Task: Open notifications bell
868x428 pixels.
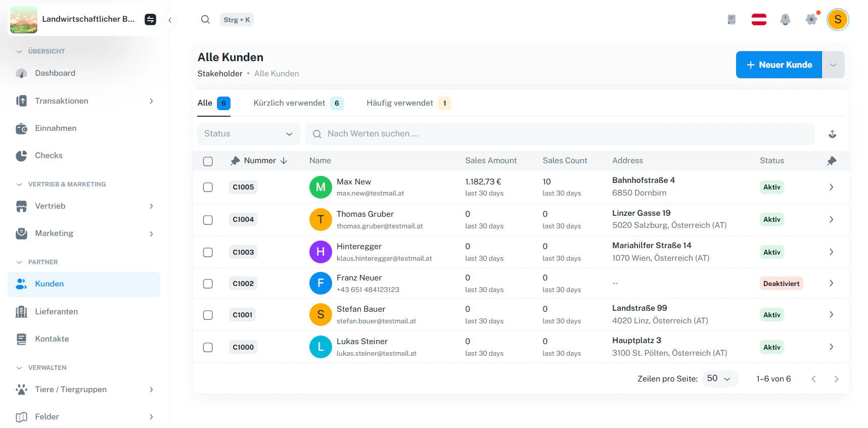Action: [785, 20]
